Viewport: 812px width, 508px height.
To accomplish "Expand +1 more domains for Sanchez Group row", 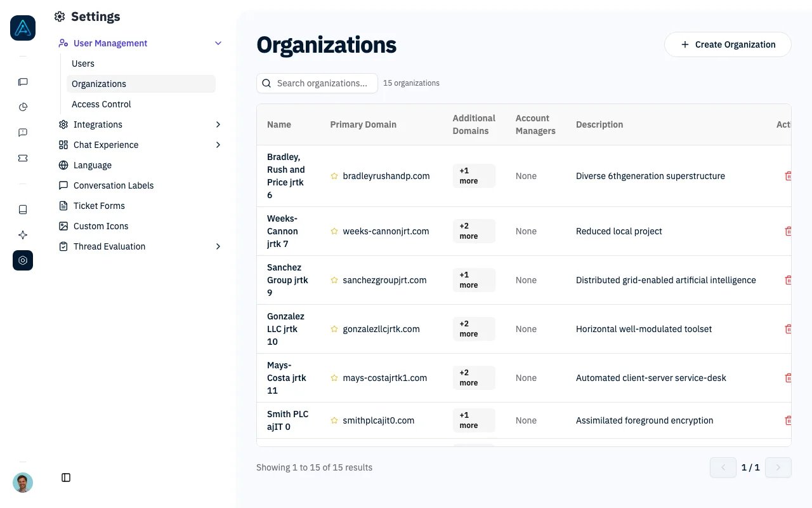I will pos(474,280).
